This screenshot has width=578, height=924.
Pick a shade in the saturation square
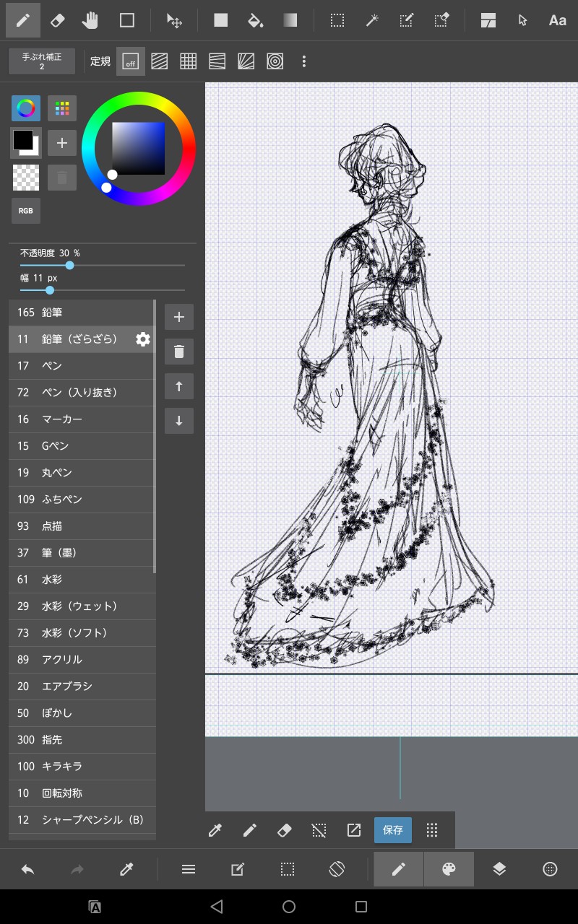(139, 149)
